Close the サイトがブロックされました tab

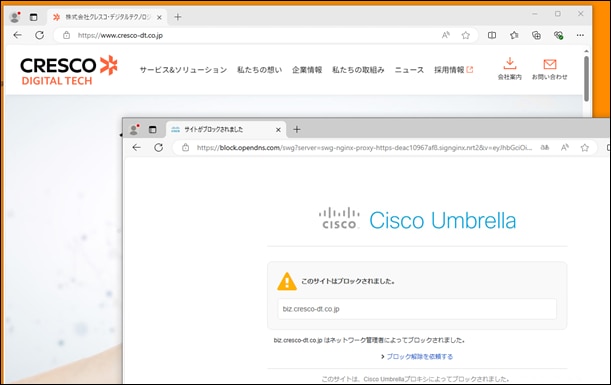tap(278, 130)
